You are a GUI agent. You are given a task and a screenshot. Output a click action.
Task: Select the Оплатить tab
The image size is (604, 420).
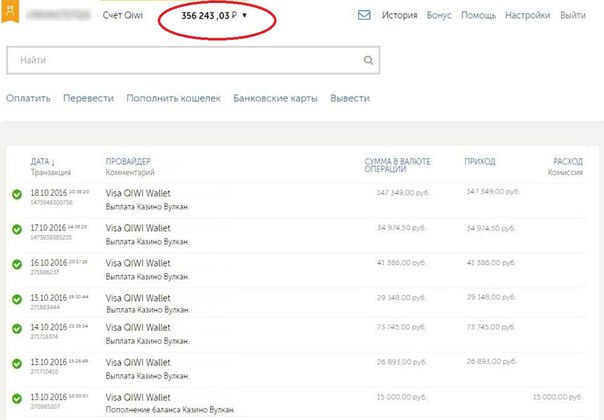[x=28, y=98]
